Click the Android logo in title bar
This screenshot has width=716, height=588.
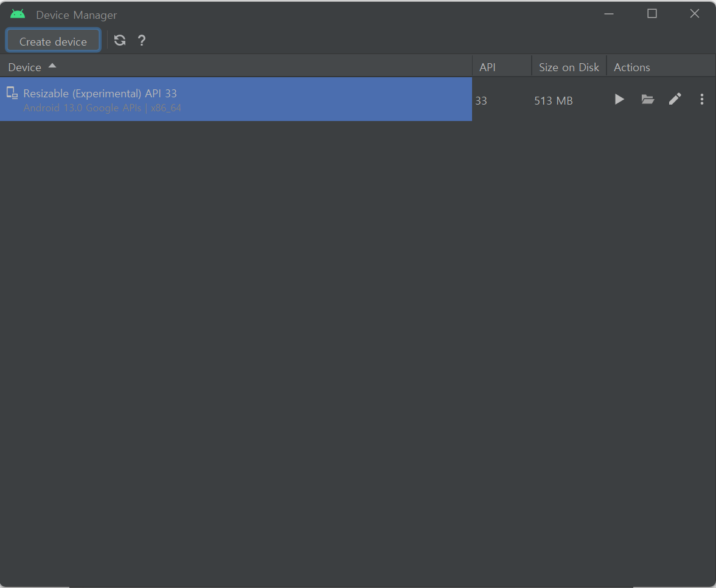pyautogui.click(x=18, y=14)
